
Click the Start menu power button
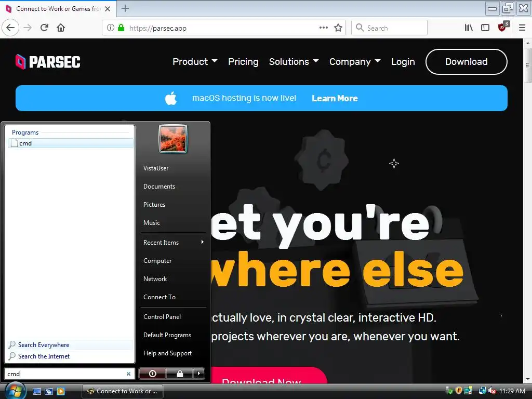point(152,374)
